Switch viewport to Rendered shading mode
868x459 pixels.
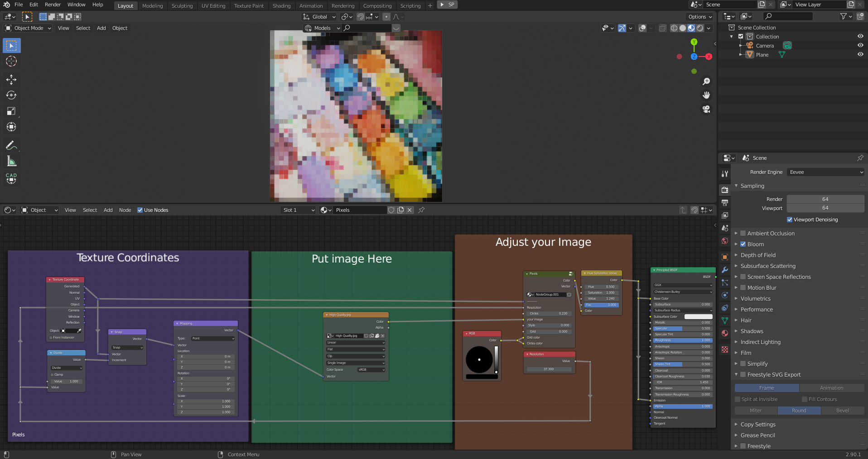coord(699,28)
